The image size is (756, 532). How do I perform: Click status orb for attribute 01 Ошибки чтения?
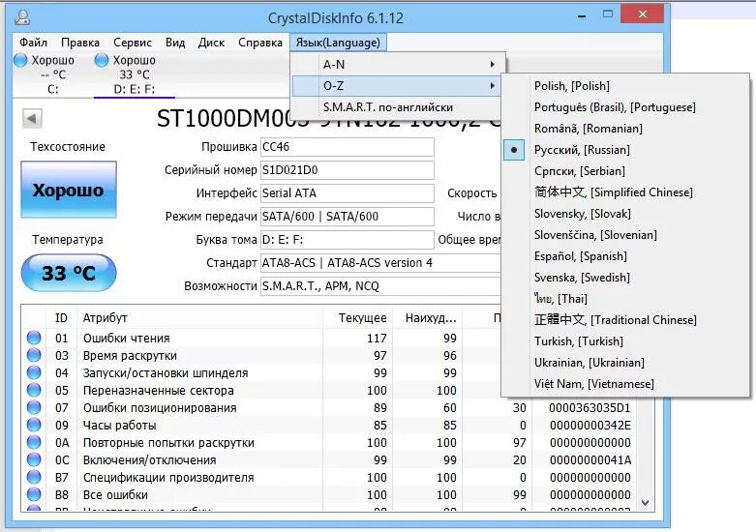(34, 338)
